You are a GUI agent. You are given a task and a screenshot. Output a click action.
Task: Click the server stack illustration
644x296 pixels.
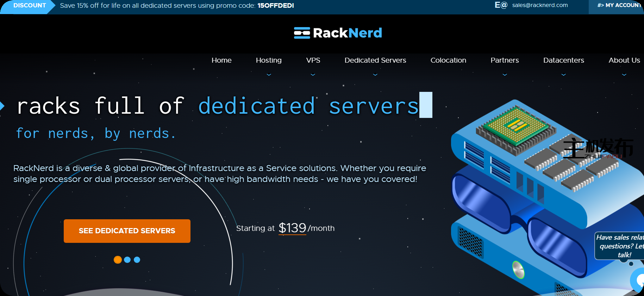click(x=548, y=197)
